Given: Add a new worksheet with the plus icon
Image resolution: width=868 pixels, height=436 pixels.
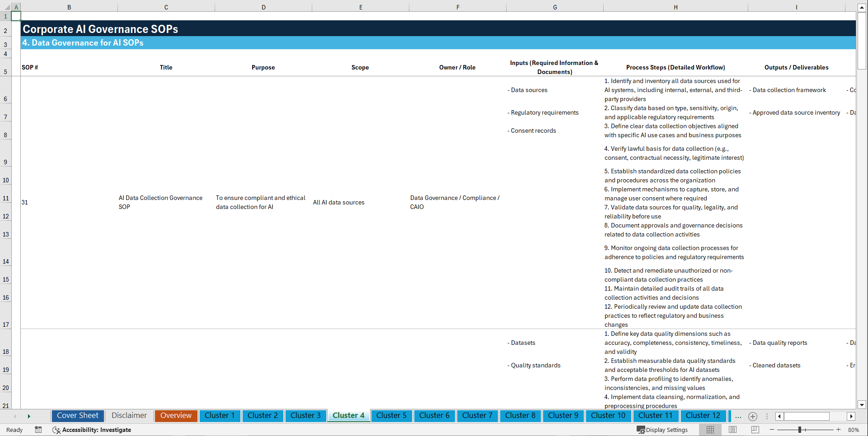Looking at the screenshot, I should coord(753,416).
